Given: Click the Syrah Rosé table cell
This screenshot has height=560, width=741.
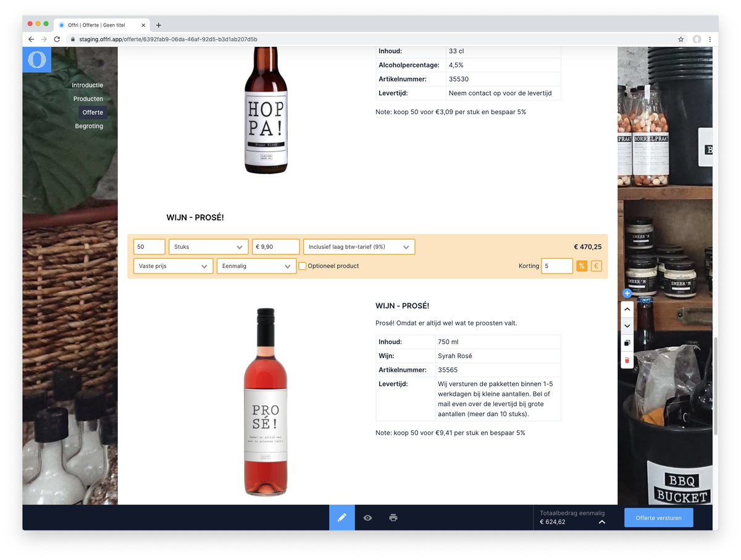Looking at the screenshot, I should (x=498, y=356).
